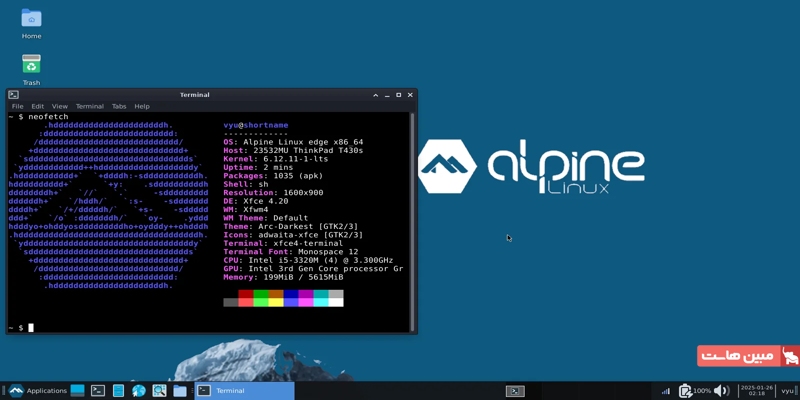Click the Terminal vertical scrollbar
800x400 pixels.
[412, 222]
